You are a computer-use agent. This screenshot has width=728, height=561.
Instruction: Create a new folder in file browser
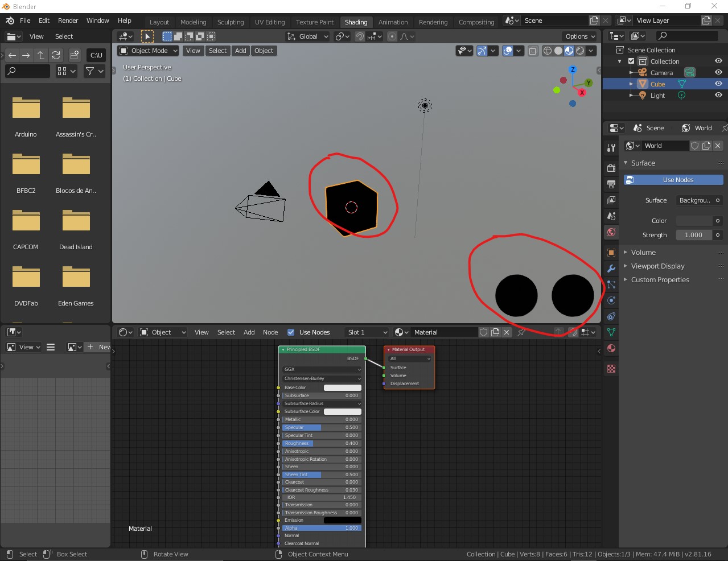pos(75,55)
